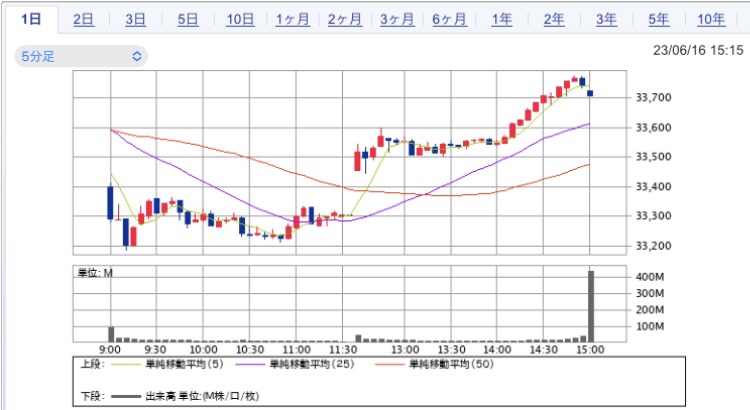Screen dimensions: 750x410
Task: Click the 23/06/16 15:15 timestamp
Action: click(698, 50)
